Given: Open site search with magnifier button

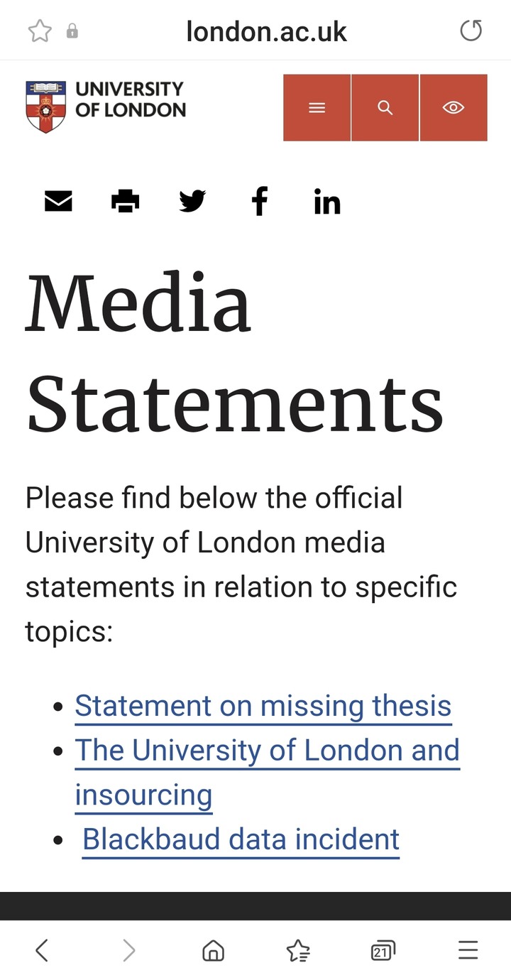Looking at the screenshot, I should click(385, 107).
